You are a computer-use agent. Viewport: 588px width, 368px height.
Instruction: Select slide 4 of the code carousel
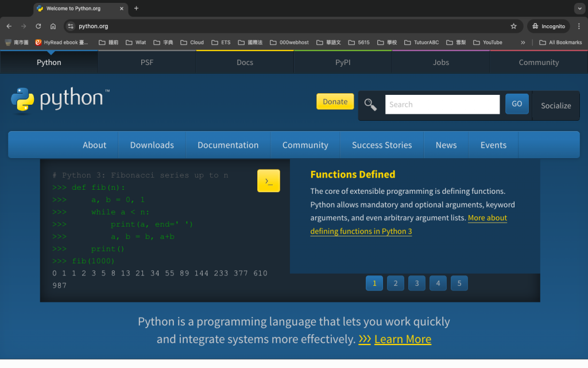tap(438, 283)
